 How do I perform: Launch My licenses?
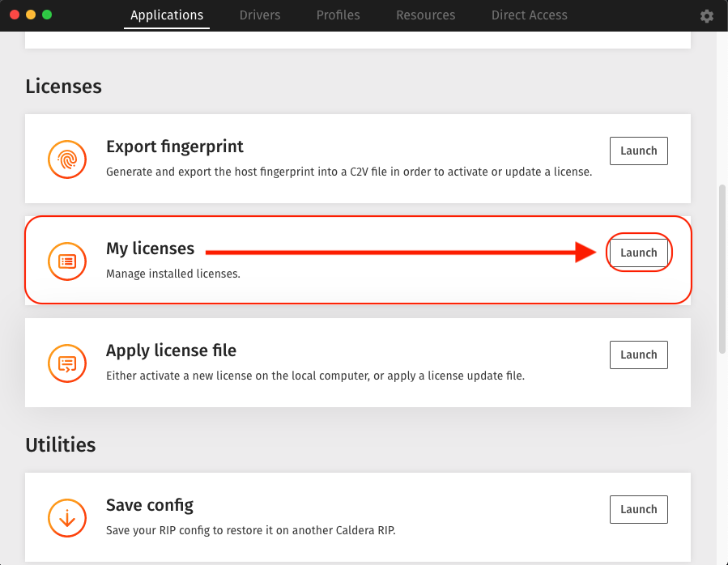[x=638, y=253]
